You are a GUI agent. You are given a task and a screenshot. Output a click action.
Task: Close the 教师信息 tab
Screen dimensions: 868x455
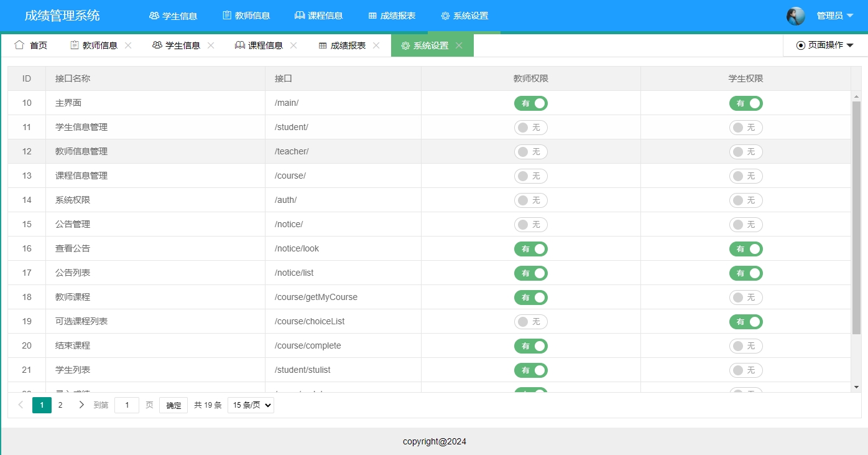(128, 45)
